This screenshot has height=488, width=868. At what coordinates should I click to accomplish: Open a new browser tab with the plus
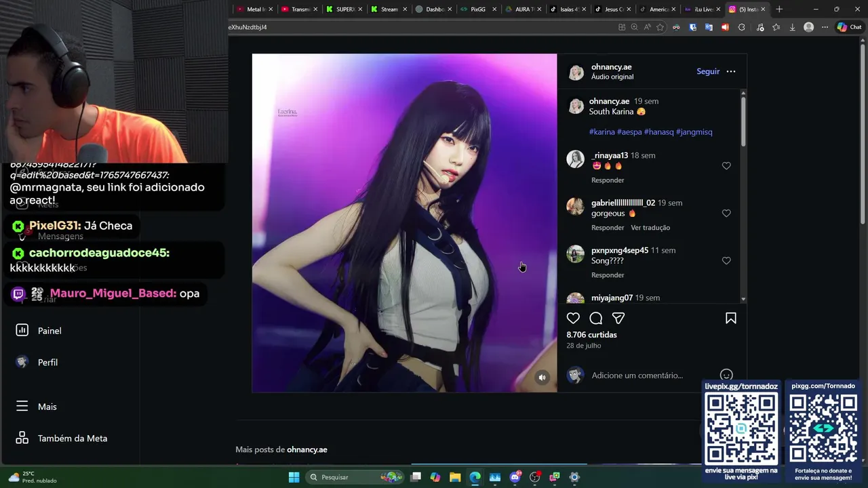(x=779, y=9)
